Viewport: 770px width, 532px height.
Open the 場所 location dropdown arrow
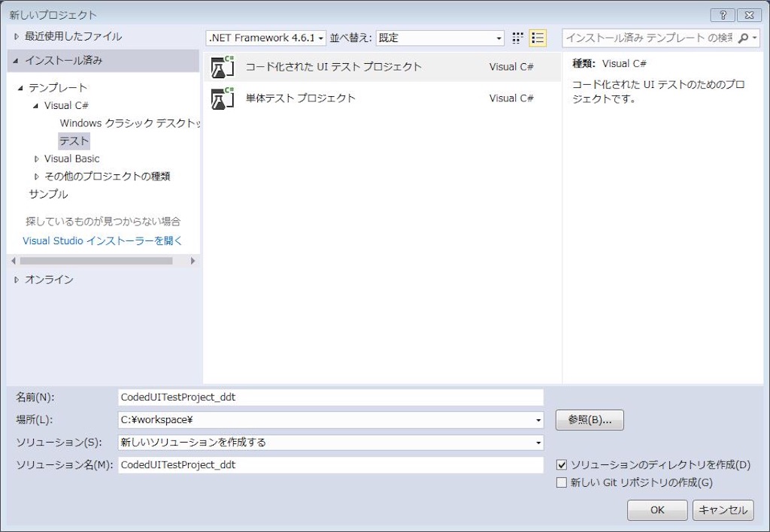click(x=538, y=420)
